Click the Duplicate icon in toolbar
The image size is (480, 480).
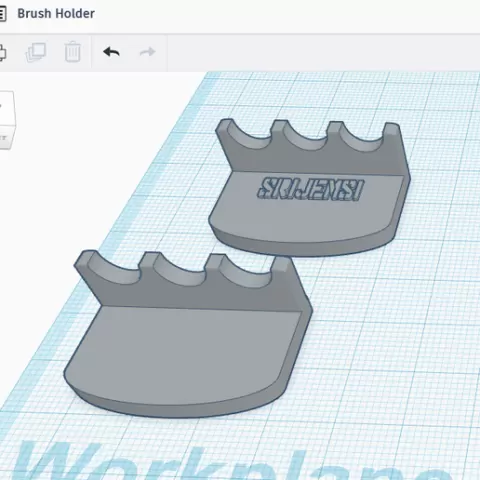36,52
